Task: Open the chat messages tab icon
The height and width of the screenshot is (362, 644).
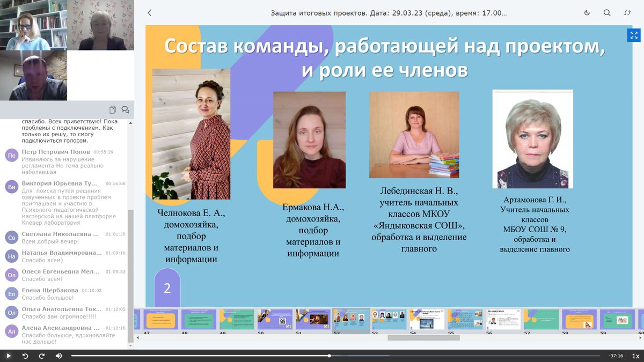Action: tap(125, 110)
